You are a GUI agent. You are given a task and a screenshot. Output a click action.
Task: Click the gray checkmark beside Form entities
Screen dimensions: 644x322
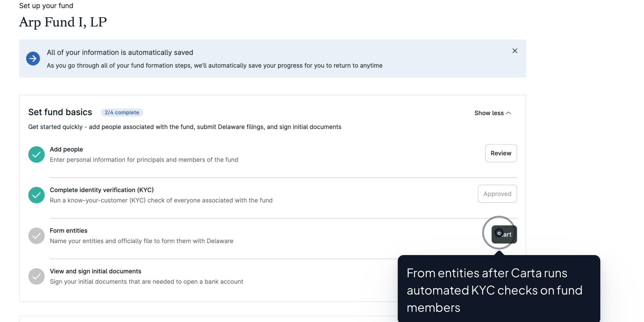click(x=36, y=236)
